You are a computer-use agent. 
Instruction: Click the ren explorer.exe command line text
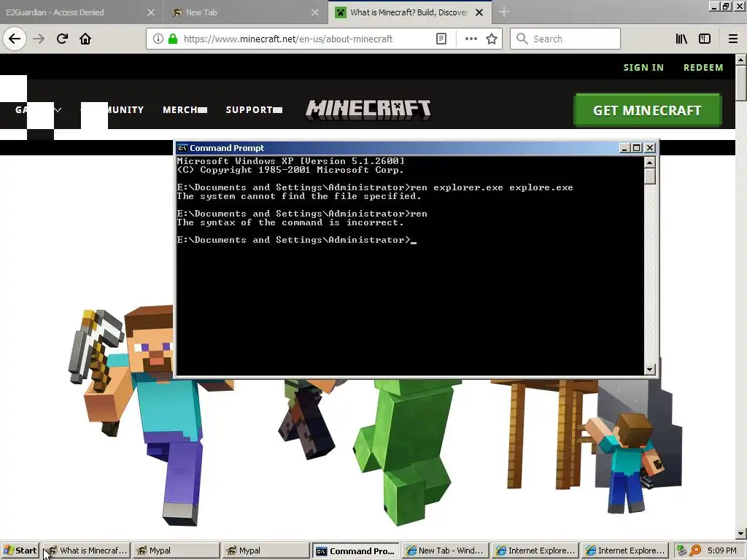[492, 187]
